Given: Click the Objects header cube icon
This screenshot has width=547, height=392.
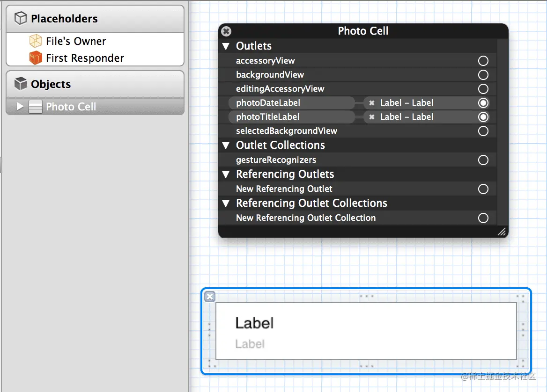Looking at the screenshot, I should click(x=21, y=84).
